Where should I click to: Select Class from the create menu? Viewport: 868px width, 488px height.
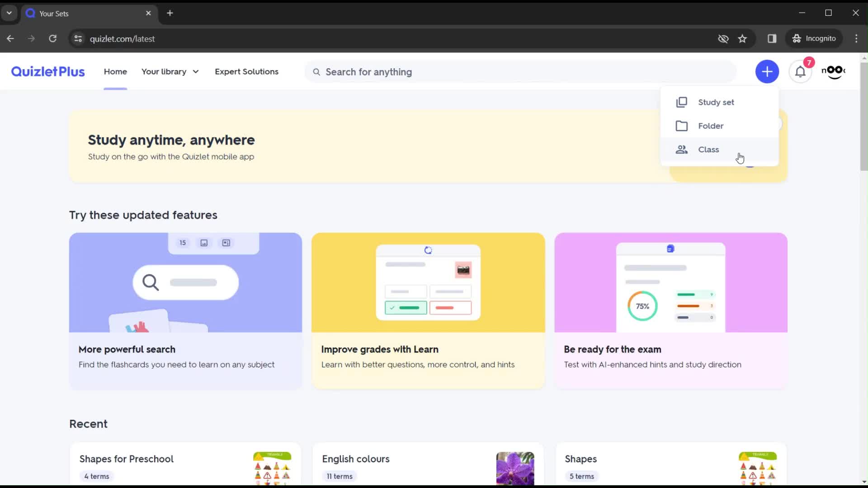point(719,150)
